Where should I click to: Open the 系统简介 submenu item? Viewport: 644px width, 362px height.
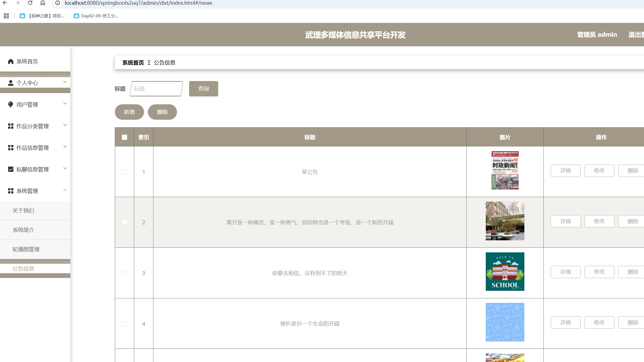(35, 230)
